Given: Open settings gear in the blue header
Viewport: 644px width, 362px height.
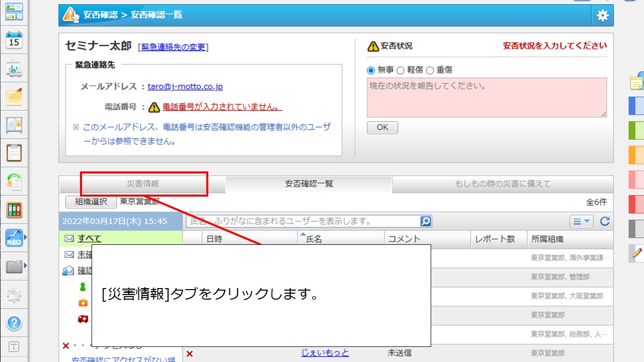Looking at the screenshot, I should (x=602, y=16).
